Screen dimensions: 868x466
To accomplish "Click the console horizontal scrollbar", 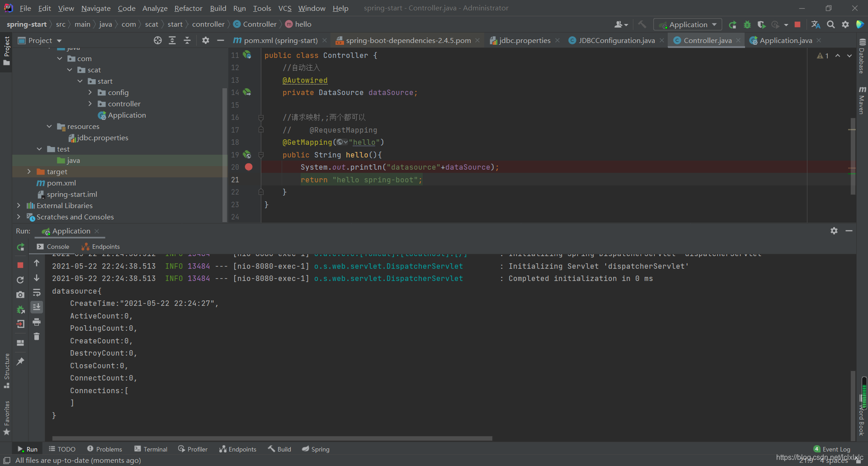I will pos(272,438).
